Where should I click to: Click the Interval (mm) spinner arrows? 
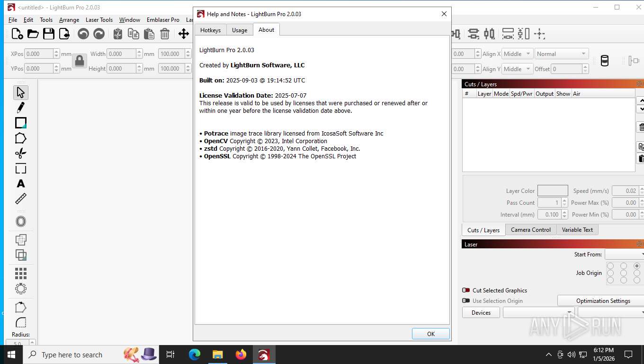point(564,214)
